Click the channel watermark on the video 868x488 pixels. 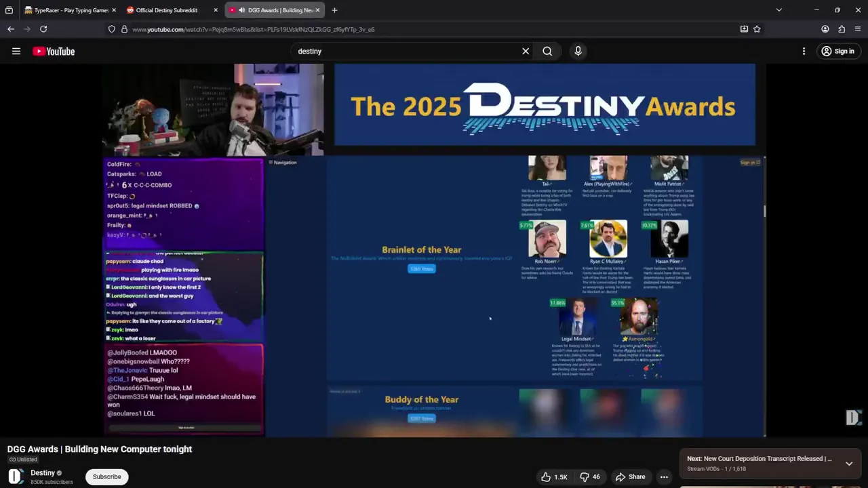852,418
